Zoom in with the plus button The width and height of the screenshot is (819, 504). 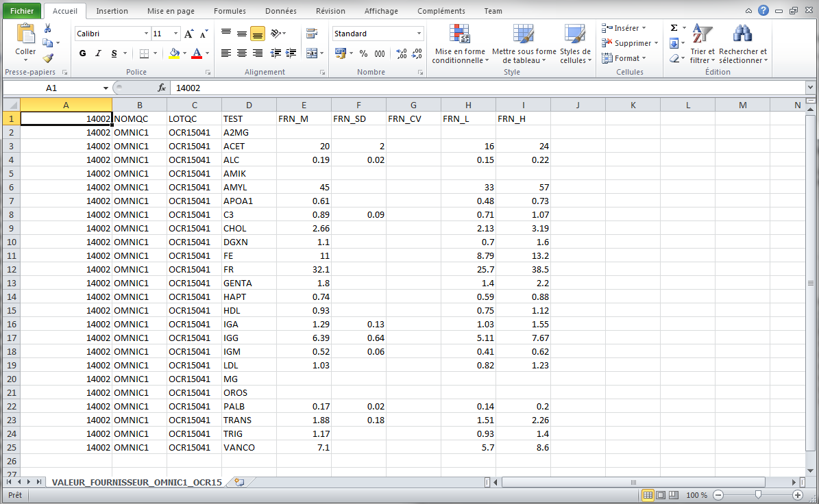(x=798, y=495)
